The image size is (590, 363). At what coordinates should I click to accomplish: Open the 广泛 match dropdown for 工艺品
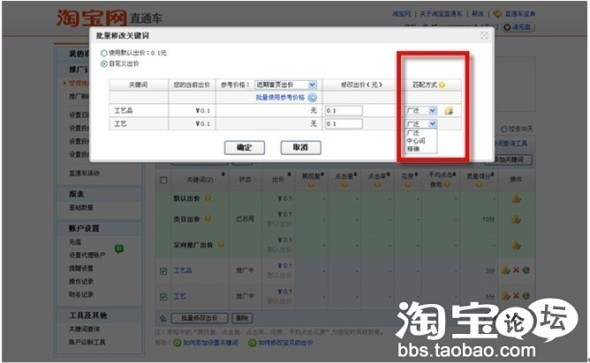pos(421,111)
